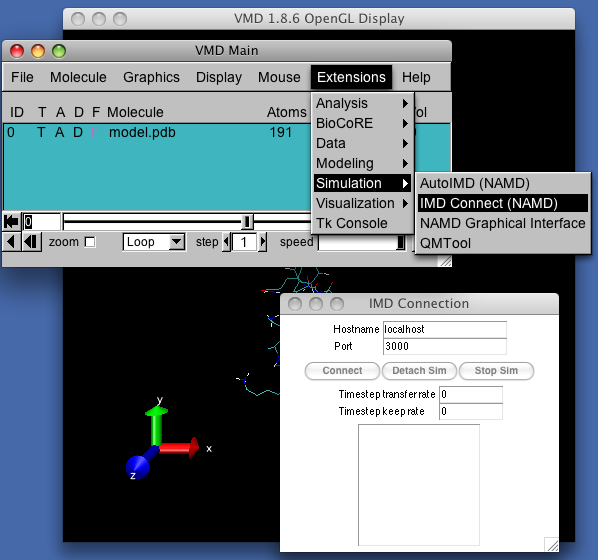Image resolution: width=598 pixels, height=560 pixels.
Task: Click the Detach Sim button
Action: pyautogui.click(x=420, y=371)
